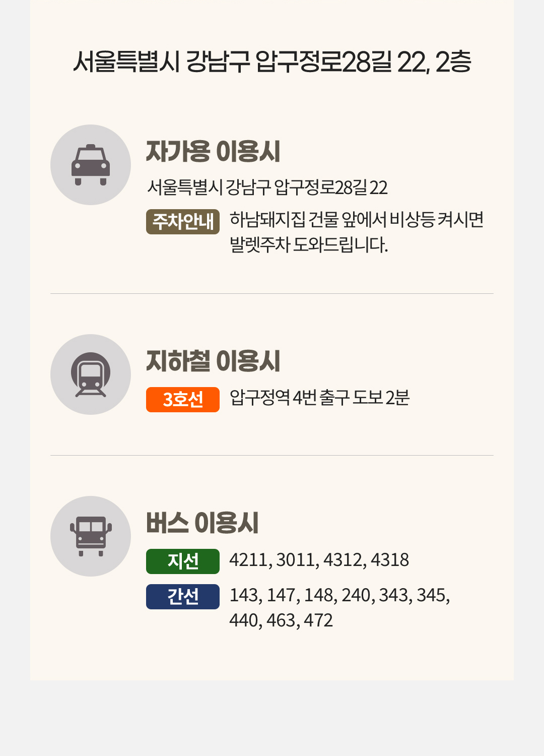Click the divider line above the bus section
This screenshot has height=756, width=544.
272,455
